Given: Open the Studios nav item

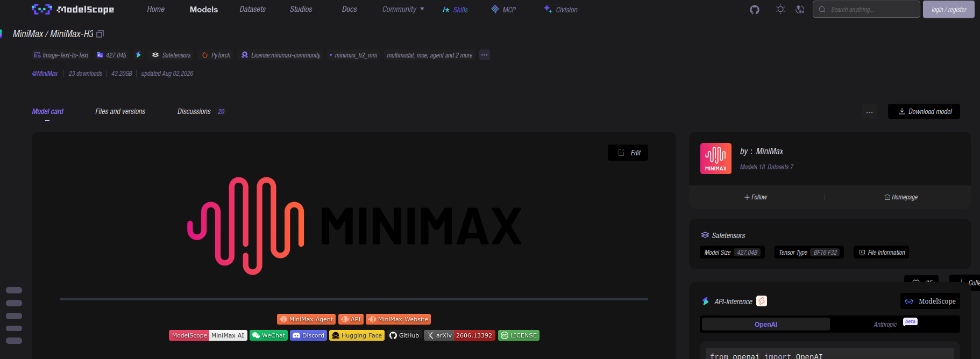Looking at the screenshot, I should click(301, 9).
